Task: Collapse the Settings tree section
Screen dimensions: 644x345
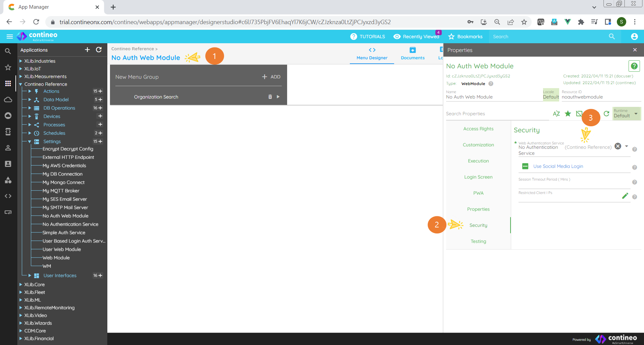Action: (30, 141)
